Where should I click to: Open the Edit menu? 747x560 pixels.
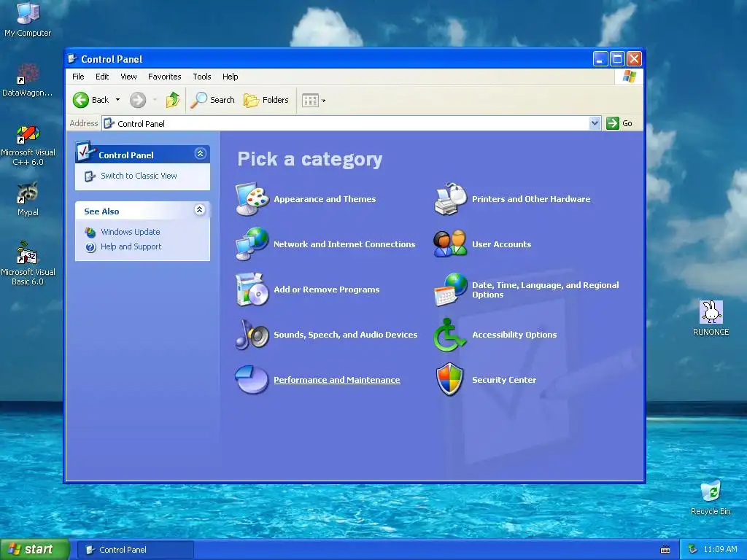(102, 77)
